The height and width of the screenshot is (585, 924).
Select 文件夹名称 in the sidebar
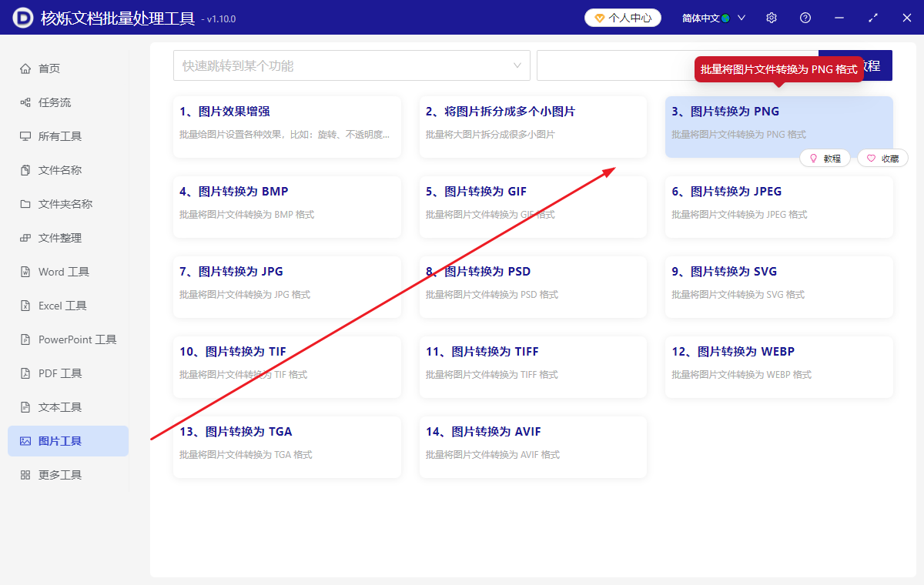(68, 204)
